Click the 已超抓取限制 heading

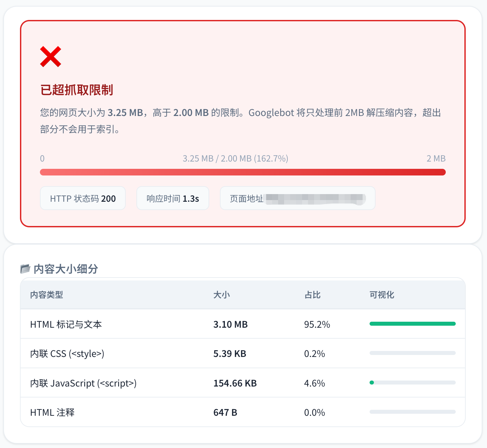coord(77,90)
